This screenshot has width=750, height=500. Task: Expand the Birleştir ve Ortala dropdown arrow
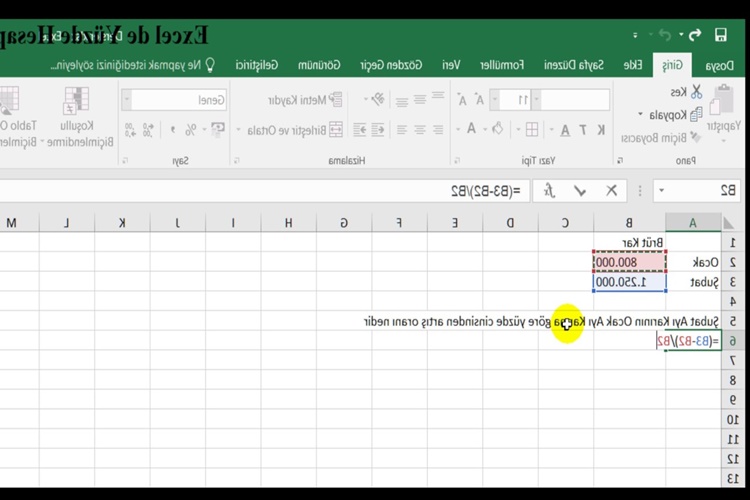(x=238, y=130)
